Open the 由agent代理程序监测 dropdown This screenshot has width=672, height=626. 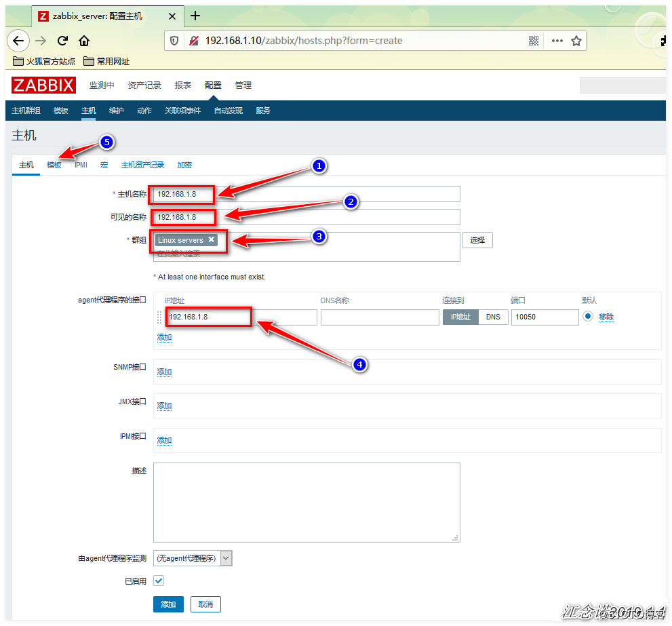[193, 558]
